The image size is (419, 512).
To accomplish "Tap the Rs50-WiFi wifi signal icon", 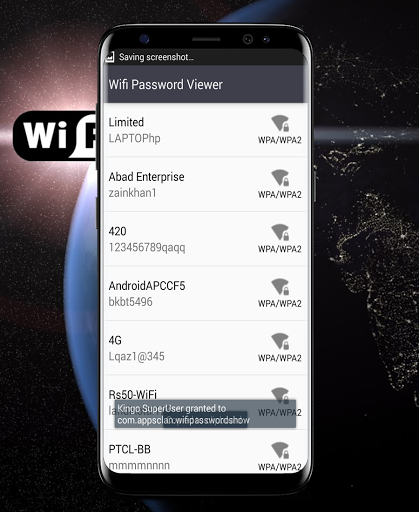I will point(280,395).
